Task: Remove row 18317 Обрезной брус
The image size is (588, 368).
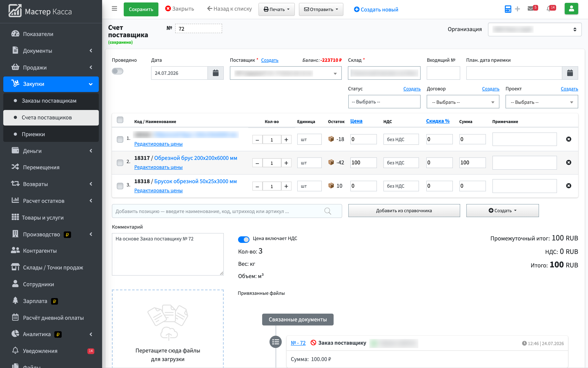Action: coord(569,162)
